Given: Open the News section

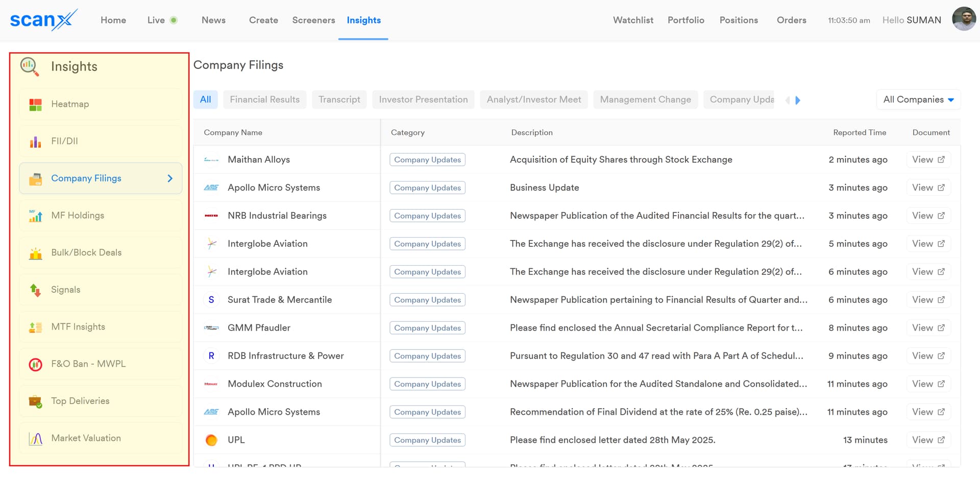Looking at the screenshot, I should (213, 20).
